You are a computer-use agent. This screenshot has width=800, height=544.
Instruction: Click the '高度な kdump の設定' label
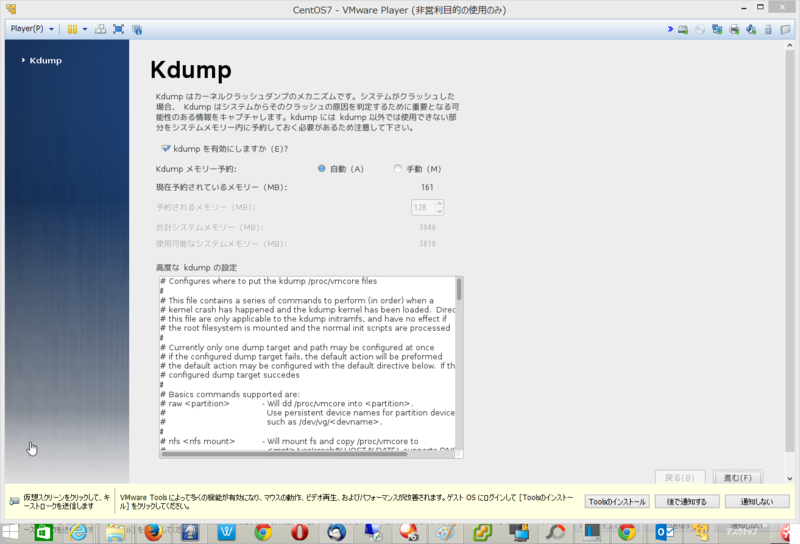coord(196,267)
